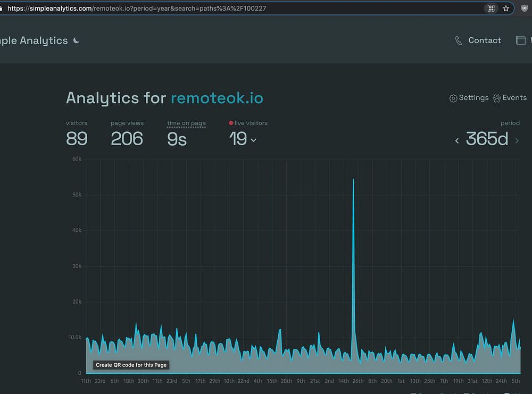Image resolution: width=532 pixels, height=394 pixels.
Task: Expand live visitors dropdown chevron
Action: click(x=253, y=140)
